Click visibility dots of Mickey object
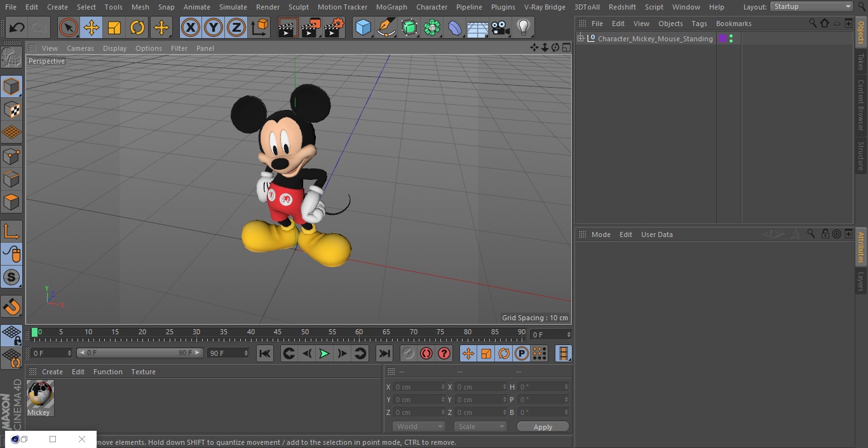Viewport: 868px width, 448px height. coord(731,39)
